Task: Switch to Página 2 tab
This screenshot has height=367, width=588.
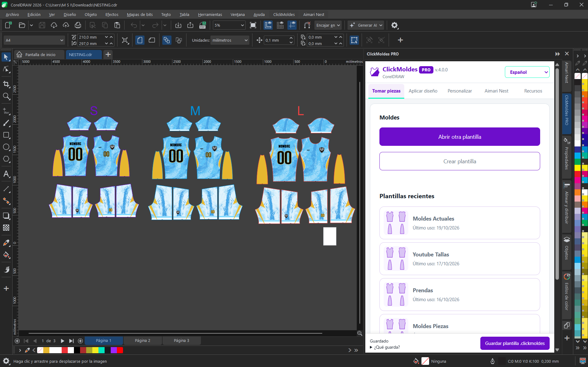Action: 143,340
